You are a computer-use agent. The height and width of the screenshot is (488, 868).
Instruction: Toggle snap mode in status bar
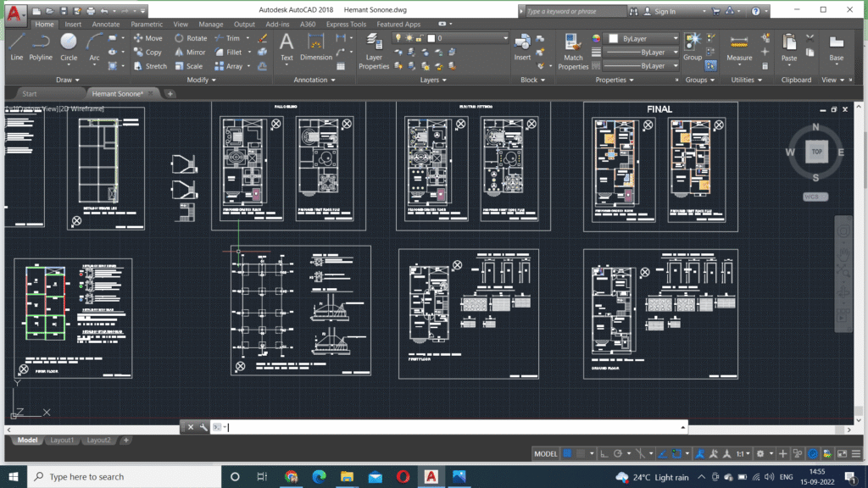[581, 454]
